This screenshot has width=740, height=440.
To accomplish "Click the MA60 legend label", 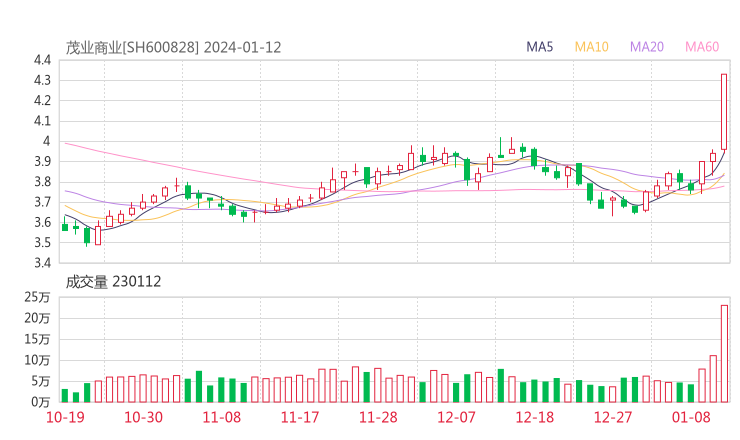I will [x=702, y=47].
